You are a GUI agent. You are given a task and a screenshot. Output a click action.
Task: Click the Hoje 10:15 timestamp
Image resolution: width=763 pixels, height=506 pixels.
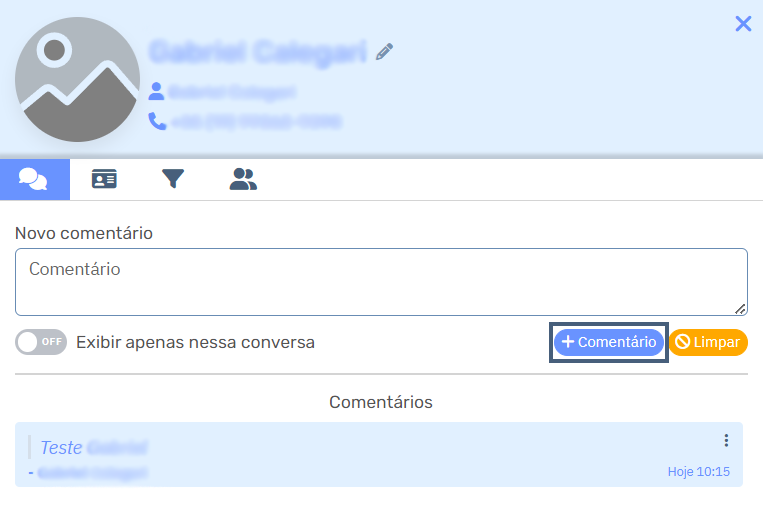pos(699,471)
